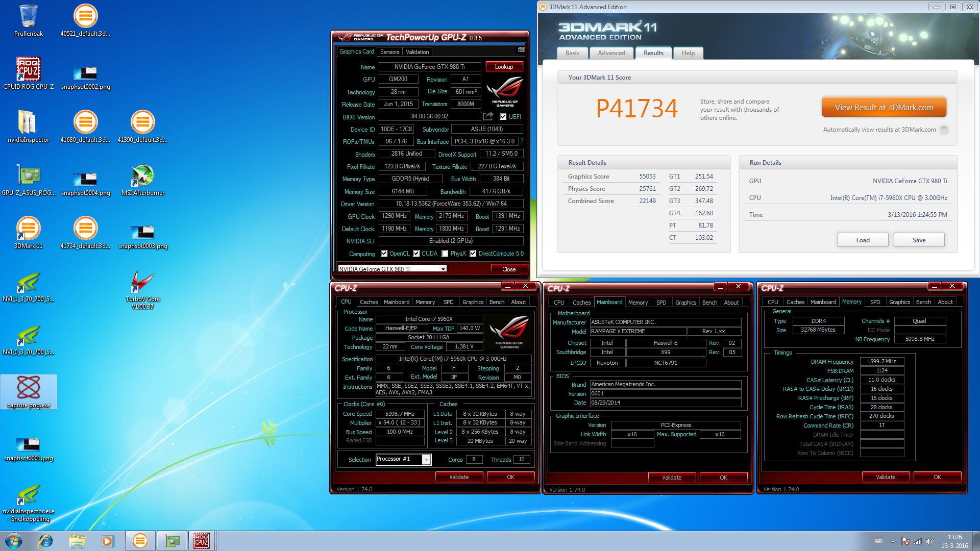This screenshot has height=551, width=980.
Task: Show hidden tray icons arrow
Action: (893, 541)
